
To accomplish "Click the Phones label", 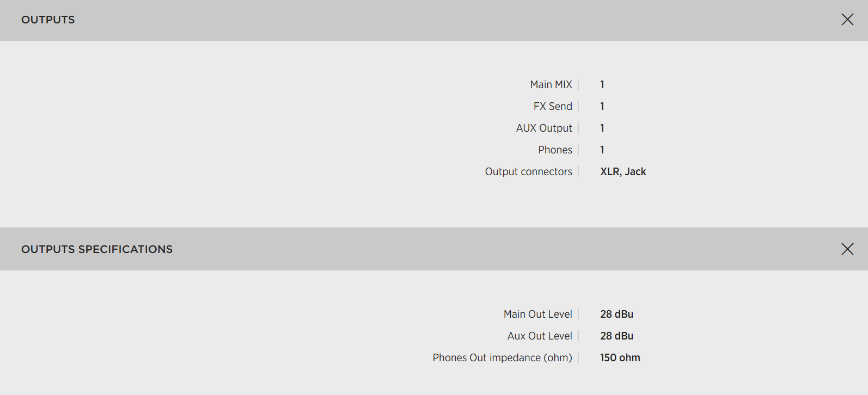I will (x=555, y=150).
